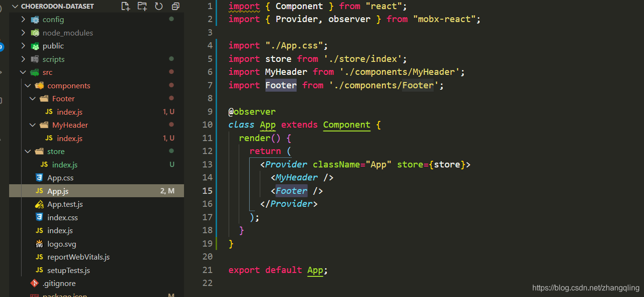Refresh the explorer tree
The image size is (644, 297).
coord(159,6)
